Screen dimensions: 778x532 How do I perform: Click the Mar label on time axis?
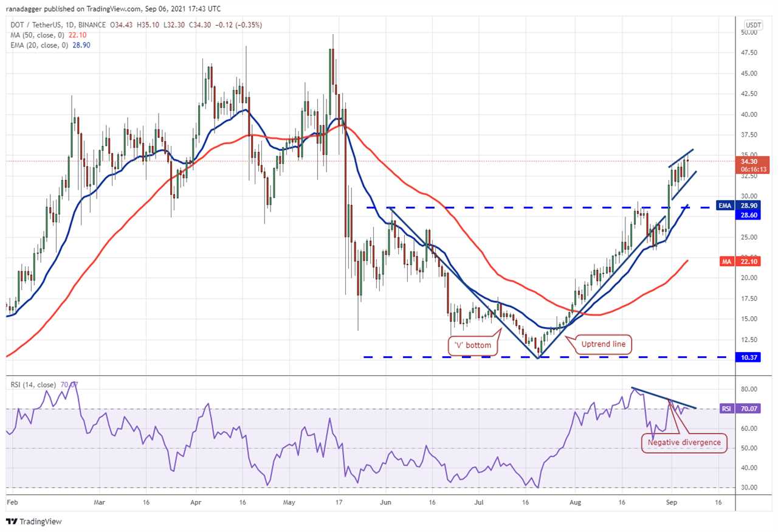coord(100,503)
